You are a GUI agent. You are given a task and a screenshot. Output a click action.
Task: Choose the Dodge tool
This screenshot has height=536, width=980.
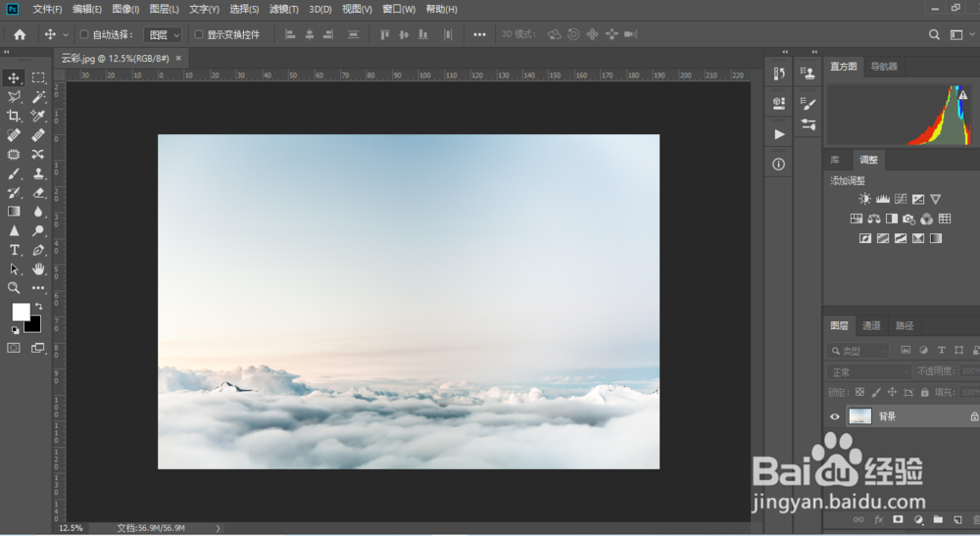click(x=38, y=230)
